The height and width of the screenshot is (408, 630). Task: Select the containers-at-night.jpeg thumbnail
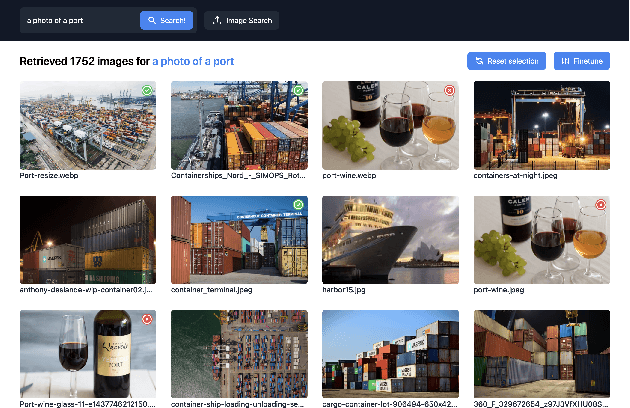pyautogui.click(x=541, y=125)
